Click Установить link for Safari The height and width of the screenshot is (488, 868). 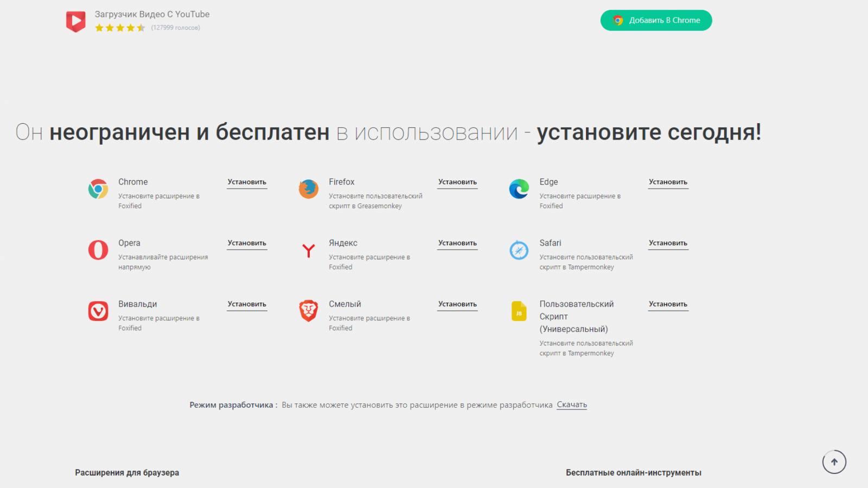668,243
